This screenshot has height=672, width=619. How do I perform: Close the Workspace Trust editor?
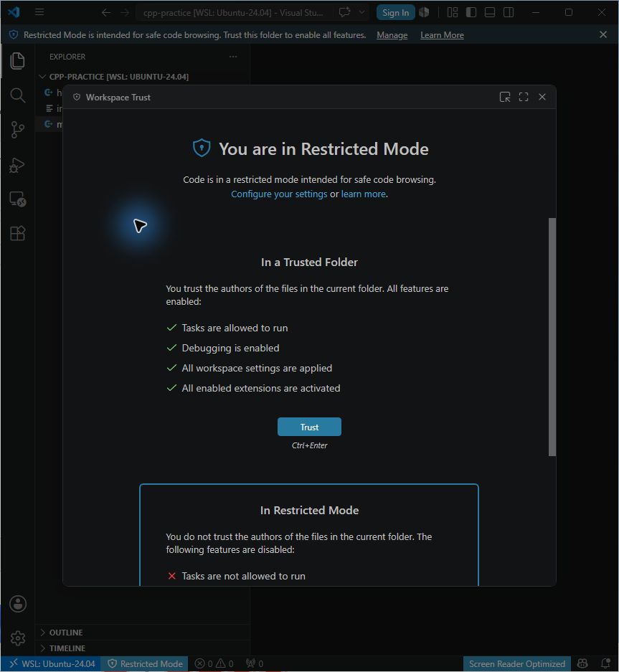tap(542, 97)
